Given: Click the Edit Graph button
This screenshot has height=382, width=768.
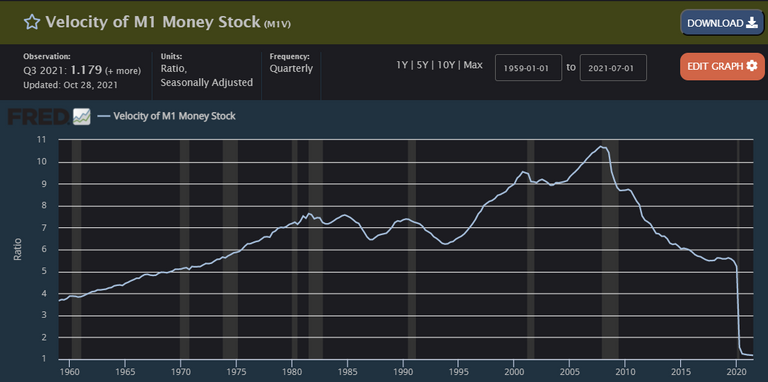Looking at the screenshot, I should [722, 66].
